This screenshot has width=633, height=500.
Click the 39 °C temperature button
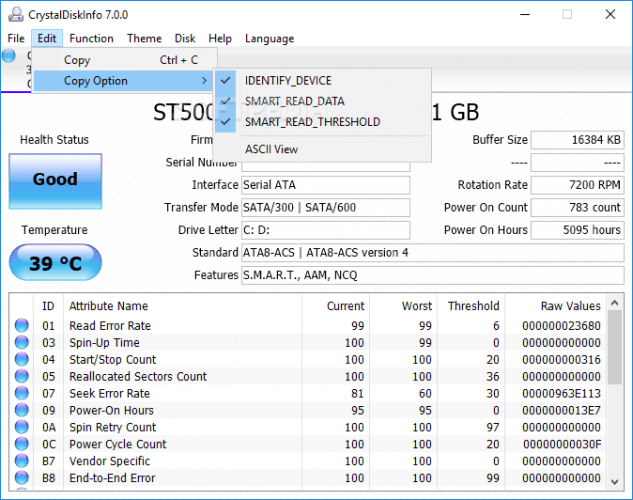[x=54, y=263]
